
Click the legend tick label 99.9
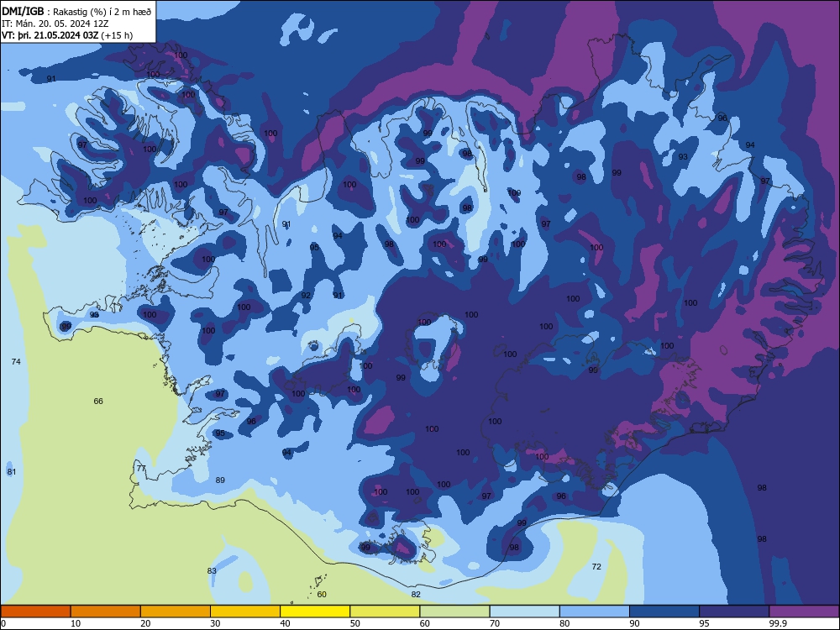(x=777, y=623)
